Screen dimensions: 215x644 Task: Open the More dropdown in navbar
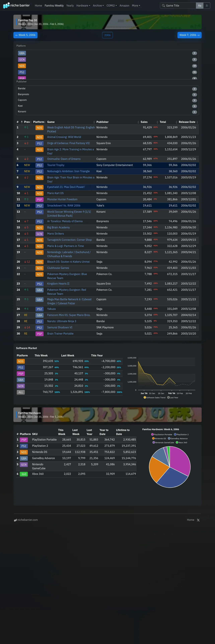click(x=136, y=6)
